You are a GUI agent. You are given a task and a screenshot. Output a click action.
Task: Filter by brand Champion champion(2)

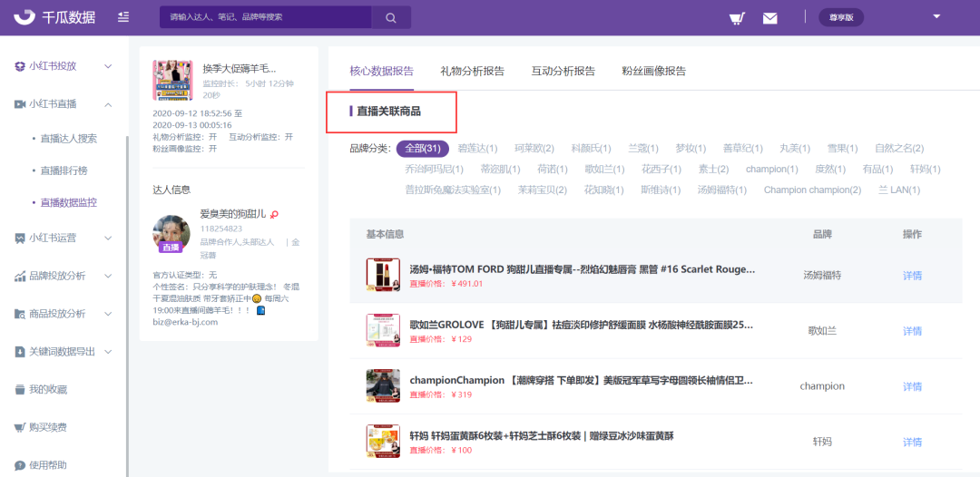[x=812, y=190]
